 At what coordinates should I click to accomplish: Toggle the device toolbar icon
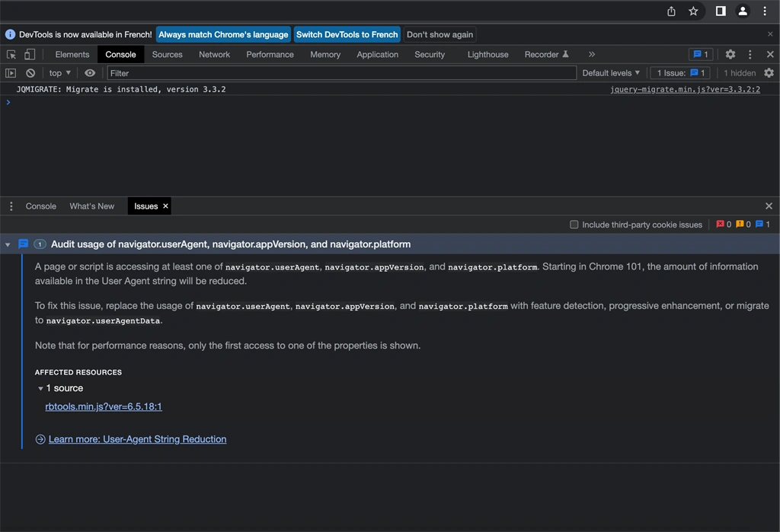[30, 54]
